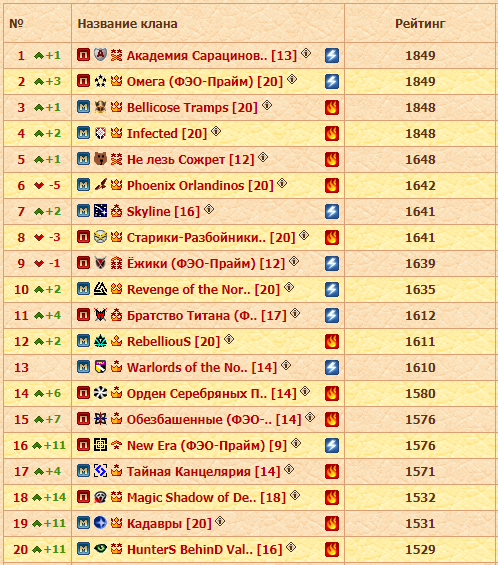Screen dimensions: 498x565
Task: Click red П badge in Старики-Разбойники row
Action: coord(84,237)
